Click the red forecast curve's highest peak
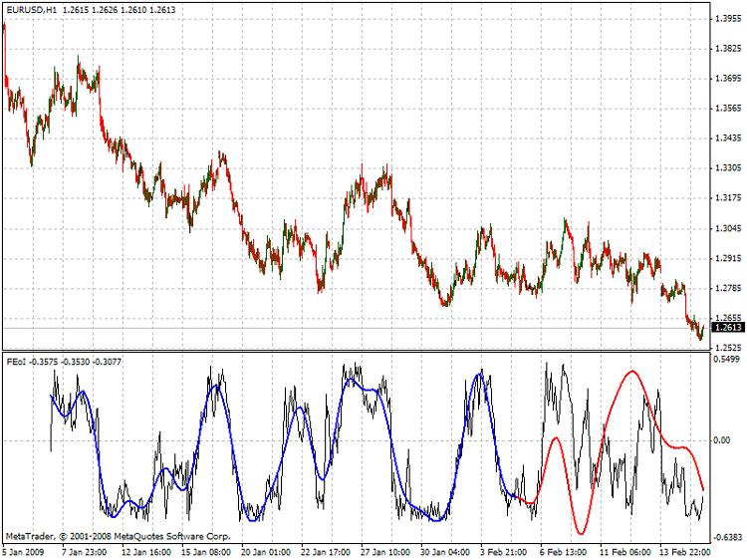This screenshot has width=747, height=560. (x=631, y=373)
